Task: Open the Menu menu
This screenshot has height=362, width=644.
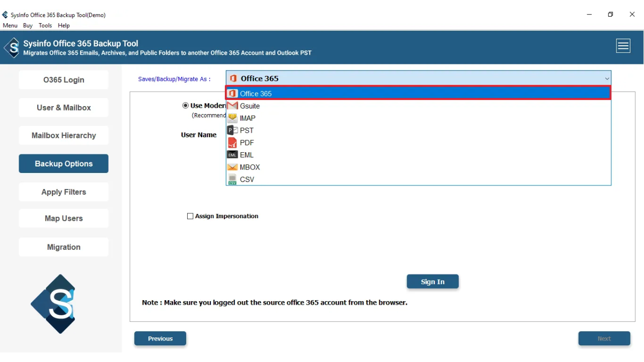Action: (x=10, y=26)
